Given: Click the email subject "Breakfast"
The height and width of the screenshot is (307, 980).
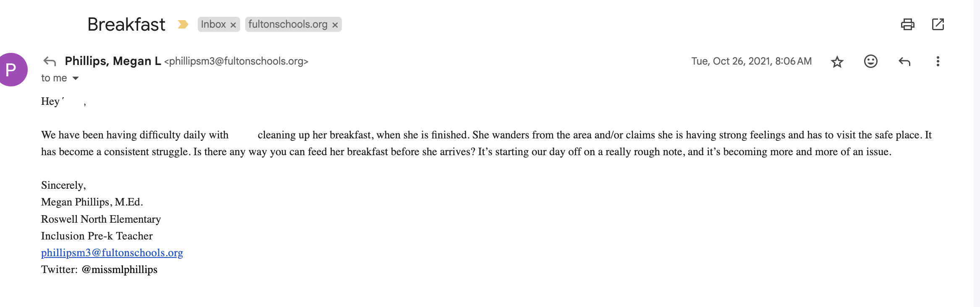Looking at the screenshot, I should (x=126, y=24).
